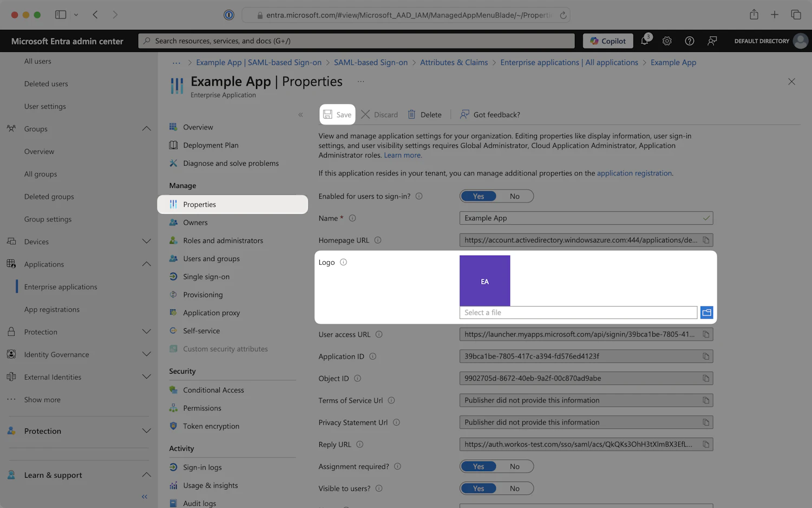Expand the Devices section

pyautogui.click(x=146, y=242)
